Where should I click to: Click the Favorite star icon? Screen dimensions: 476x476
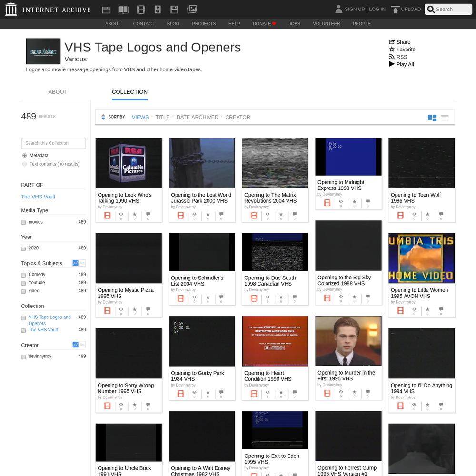(392, 49)
